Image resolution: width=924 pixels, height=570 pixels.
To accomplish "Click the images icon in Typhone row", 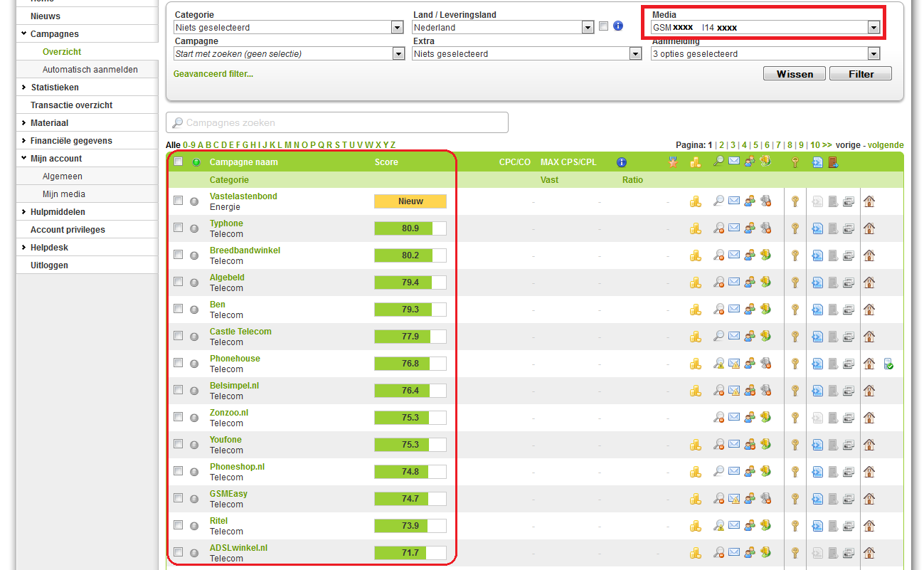I will pyautogui.click(x=849, y=228).
